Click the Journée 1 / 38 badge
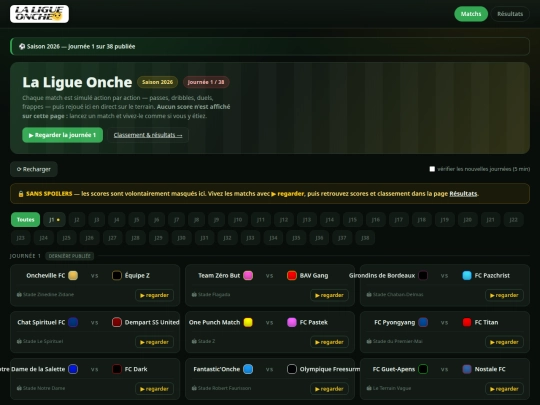 tap(206, 82)
